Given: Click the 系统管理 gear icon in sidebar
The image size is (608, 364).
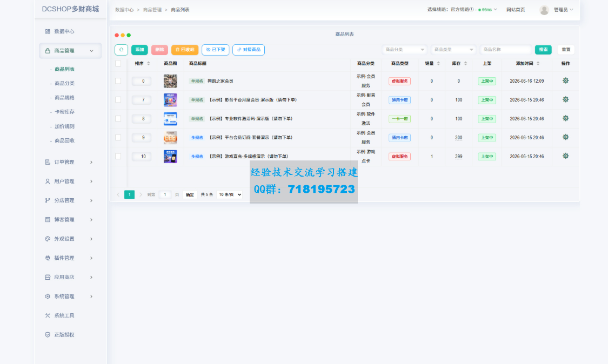Looking at the screenshot, I should point(48,296).
